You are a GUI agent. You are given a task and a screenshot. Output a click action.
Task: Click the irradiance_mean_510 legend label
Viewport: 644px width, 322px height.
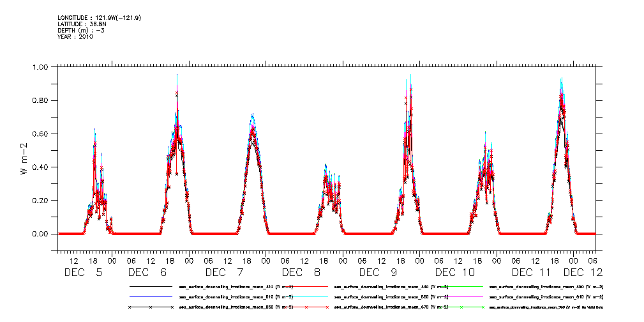coord(236,296)
